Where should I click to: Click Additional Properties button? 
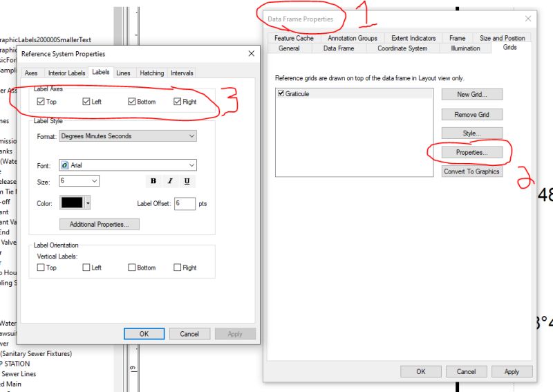pyautogui.click(x=100, y=225)
